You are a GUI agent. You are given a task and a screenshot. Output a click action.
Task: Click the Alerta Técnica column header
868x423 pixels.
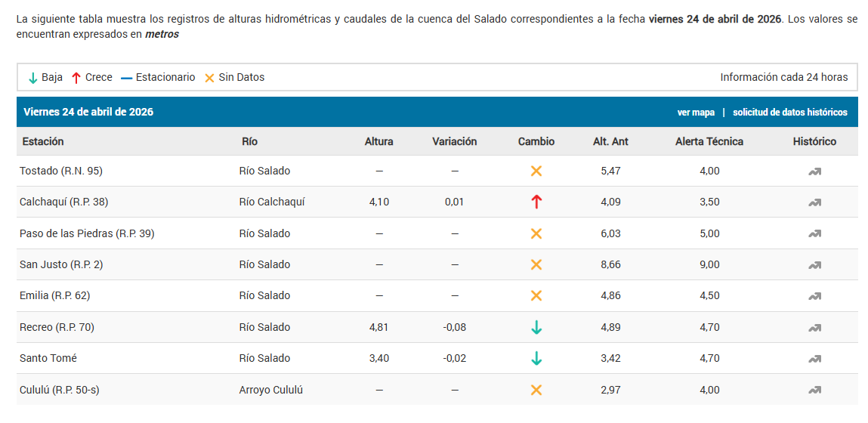click(709, 141)
